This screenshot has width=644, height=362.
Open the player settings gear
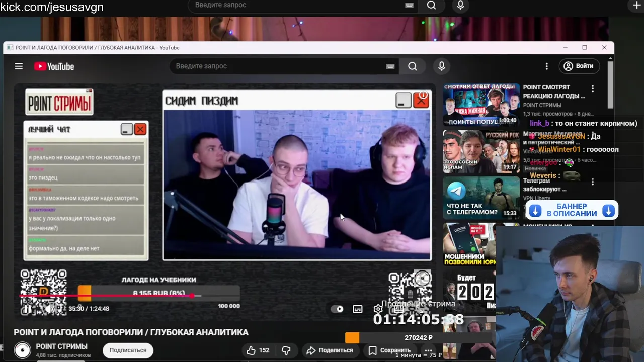pyautogui.click(x=378, y=309)
